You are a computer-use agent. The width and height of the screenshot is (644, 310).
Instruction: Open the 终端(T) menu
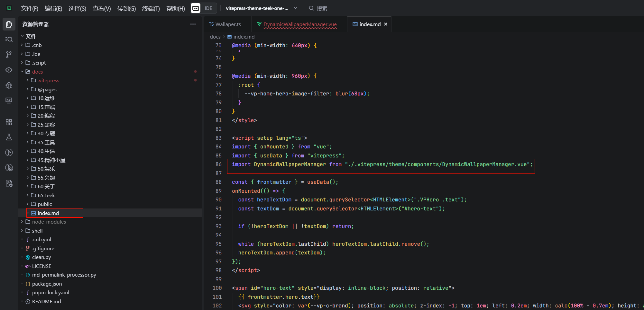pyautogui.click(x=151, y=8)
